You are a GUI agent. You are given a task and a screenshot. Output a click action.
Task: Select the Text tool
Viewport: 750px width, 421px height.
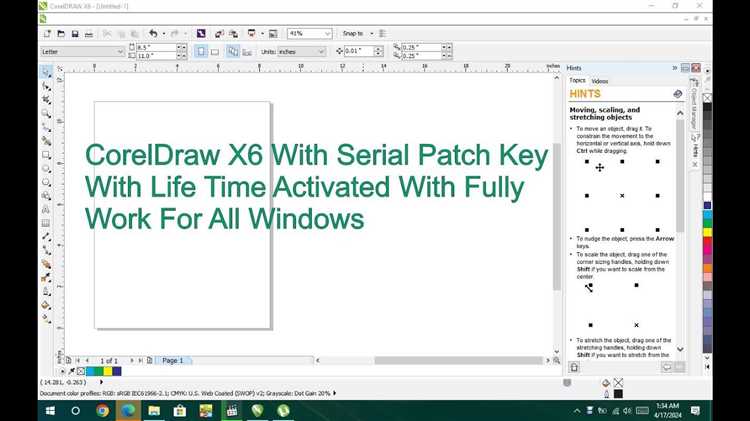tap(46, 210)
